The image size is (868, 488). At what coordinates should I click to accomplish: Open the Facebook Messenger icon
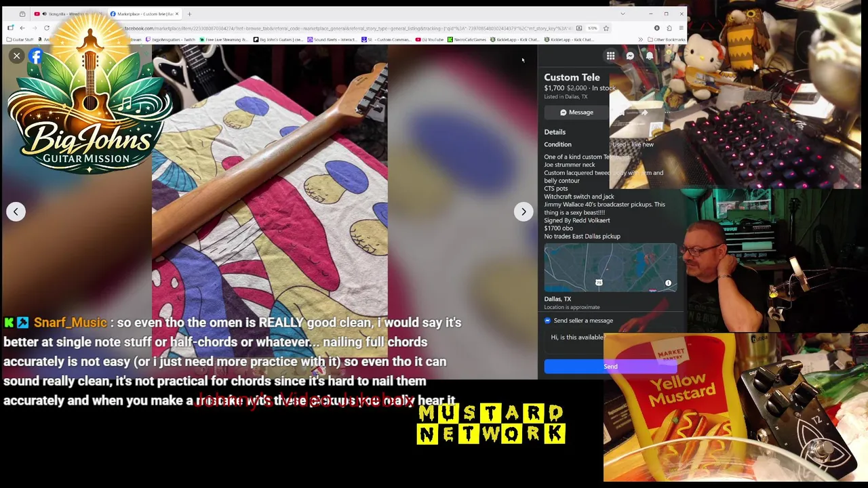(x=630, y=56)
